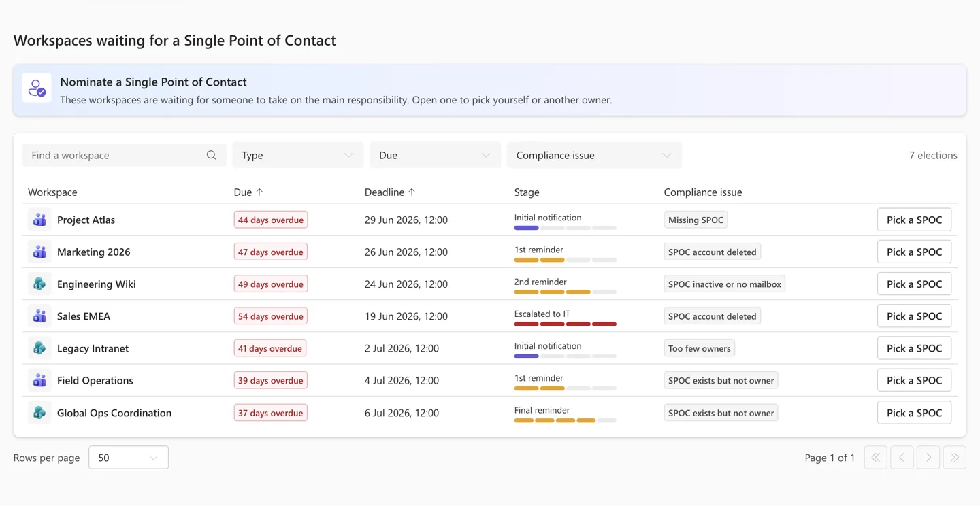
Task: Open the Rows per page dropdown
Action: point(129,458)
